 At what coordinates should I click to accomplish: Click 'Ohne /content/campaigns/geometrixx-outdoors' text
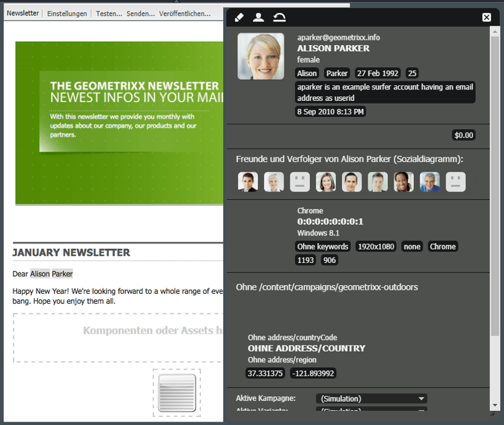coord(327,287)
